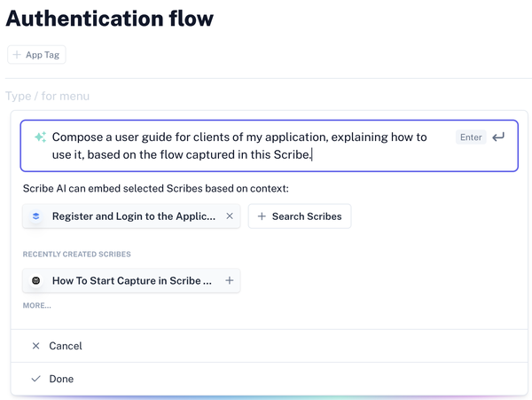Click the plus icon in App Tag
The height and width of the screenshot is (400, 532).
coord(17,55)
